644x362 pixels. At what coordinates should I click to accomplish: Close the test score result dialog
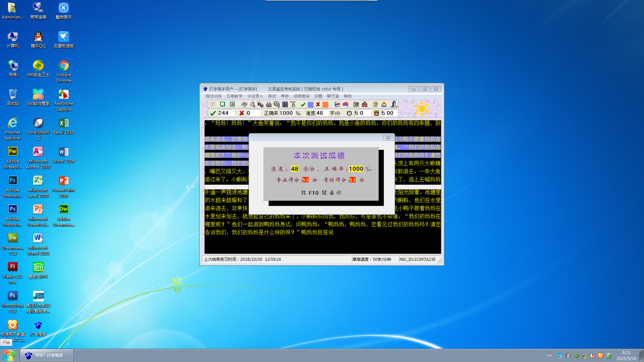tap(388, 137)
